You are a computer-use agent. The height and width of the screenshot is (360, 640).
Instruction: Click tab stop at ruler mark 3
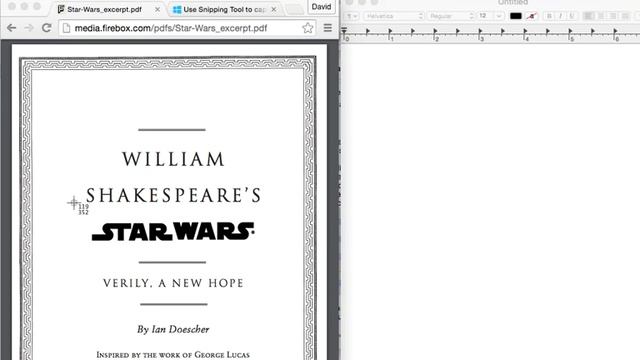point(480,31)
